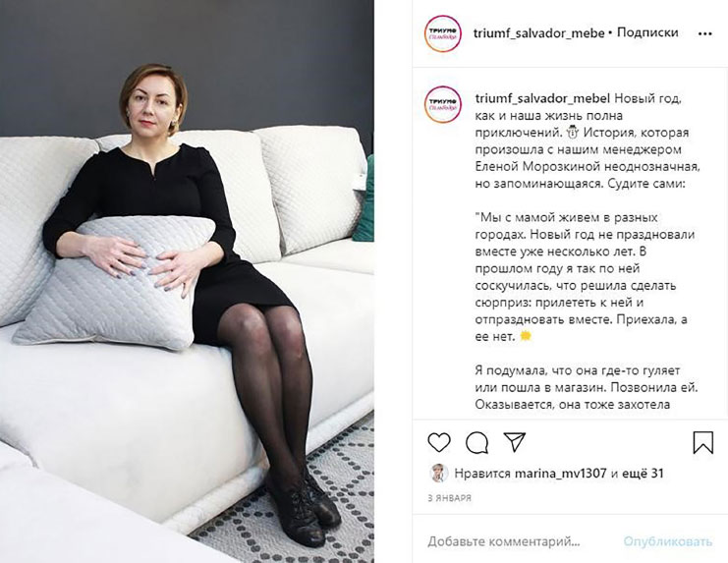Click the snowman emoji in caption

(x=572, y=133)
